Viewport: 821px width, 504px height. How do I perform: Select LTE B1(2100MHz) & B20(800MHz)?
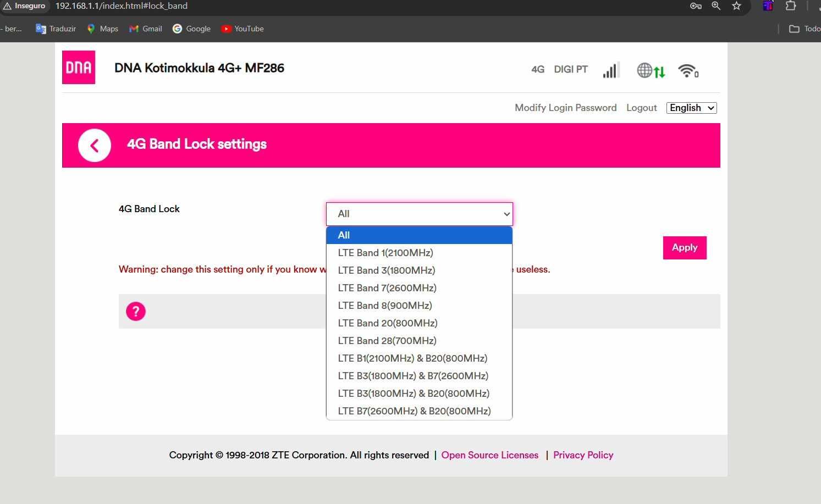coord(420,358)
